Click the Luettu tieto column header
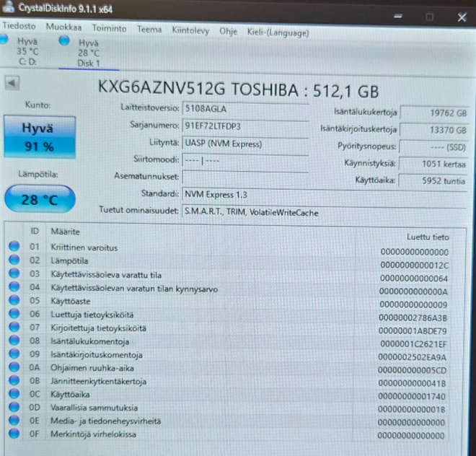The width and height of the screenshot is (476, 456). 428,237
